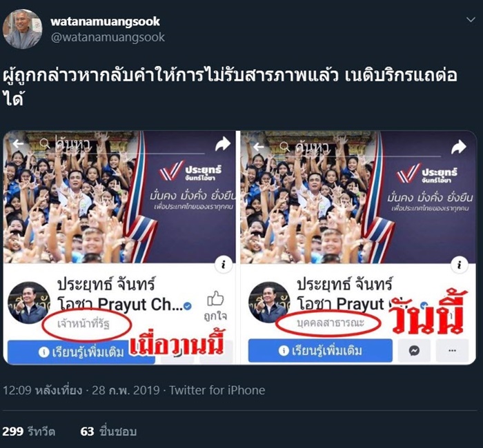Image resolution: width=483 pixels, height=448 pixels.
Task: Tap back arrow in right Facebook screenshot
Action: point(258,147)
